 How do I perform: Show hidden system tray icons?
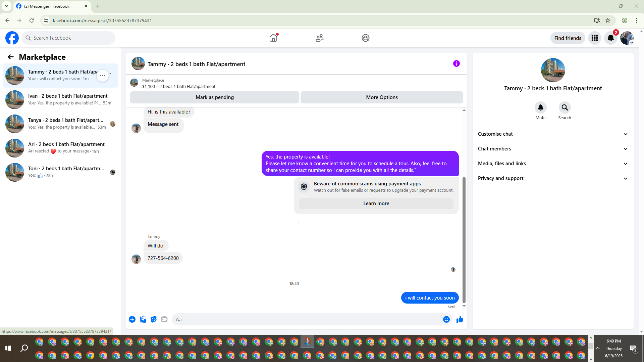click(x=598, y=348)
